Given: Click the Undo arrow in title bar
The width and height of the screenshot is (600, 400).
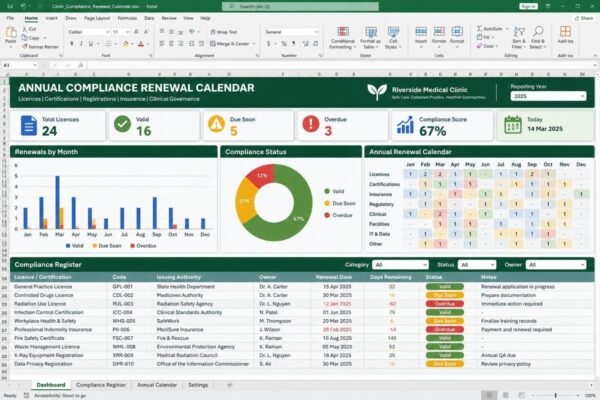Looking at the screenshot, I should [23, 6].
